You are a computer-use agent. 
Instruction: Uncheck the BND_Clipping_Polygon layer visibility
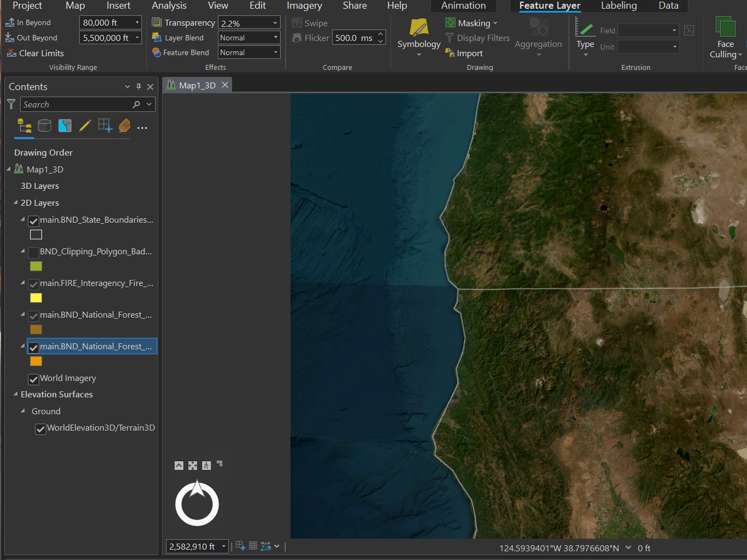coord(33,253)
